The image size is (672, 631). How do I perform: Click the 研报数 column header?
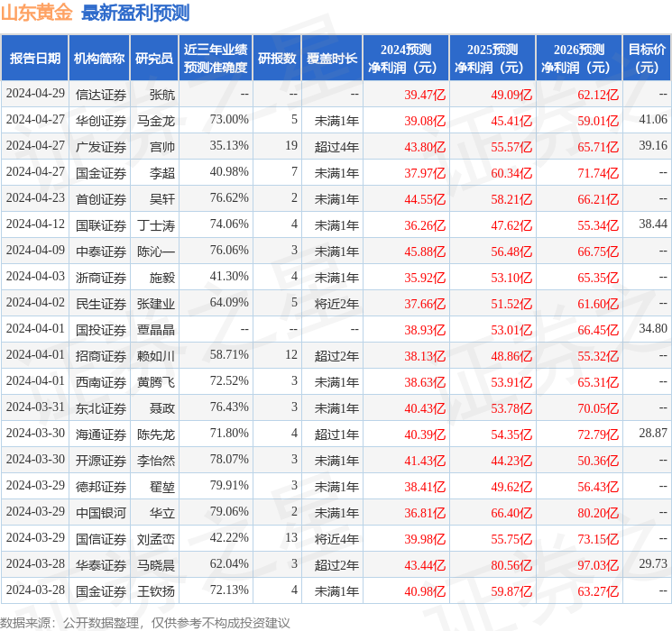tap(277, 59)
